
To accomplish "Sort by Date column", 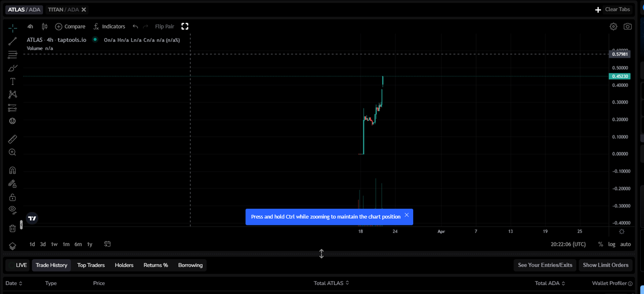I will [x=14, y=283].
